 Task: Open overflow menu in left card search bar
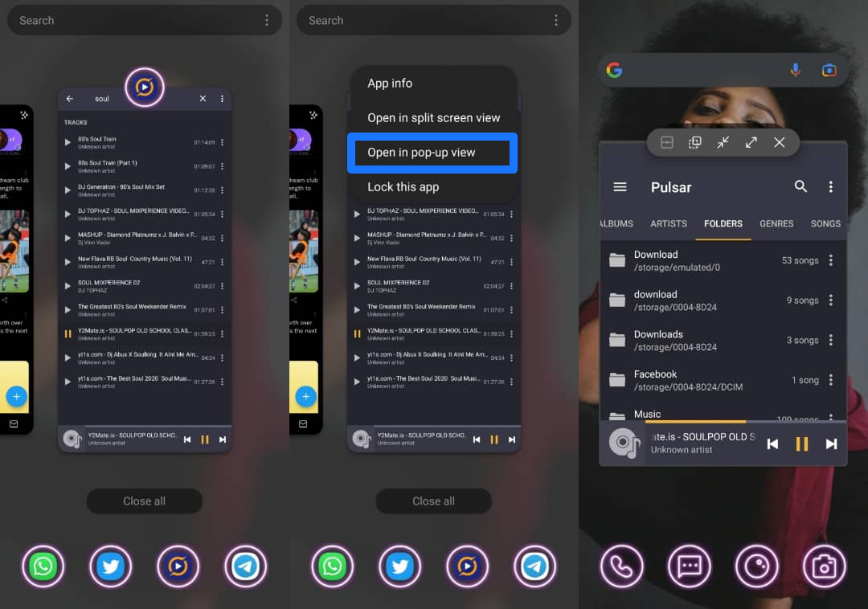point(222,99)
